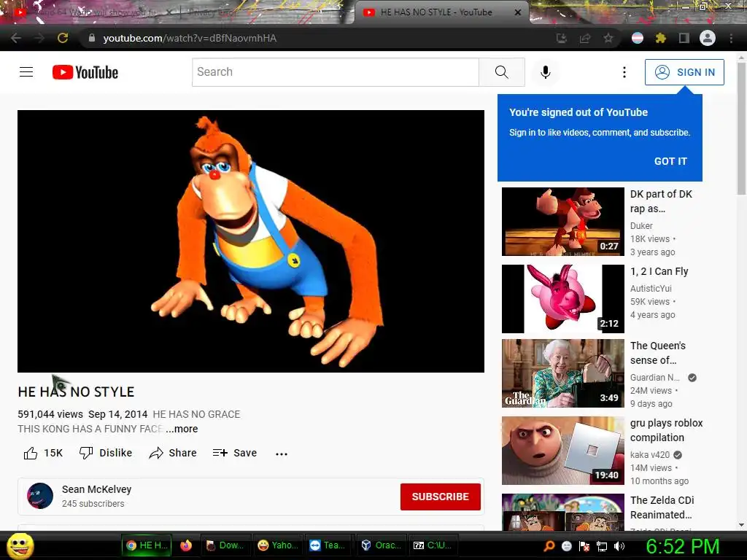Start voice search with the microphone
The height and width of the screenshot is (560, 747).
[x=546, y=72]
